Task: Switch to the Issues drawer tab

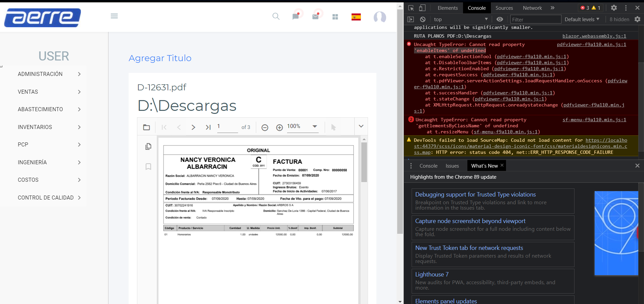Action: click(x=452, y=166)
